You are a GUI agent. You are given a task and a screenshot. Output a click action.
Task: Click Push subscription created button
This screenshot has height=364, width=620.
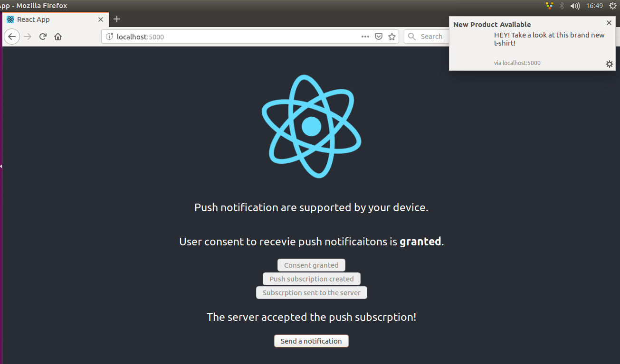pos(312,279)
